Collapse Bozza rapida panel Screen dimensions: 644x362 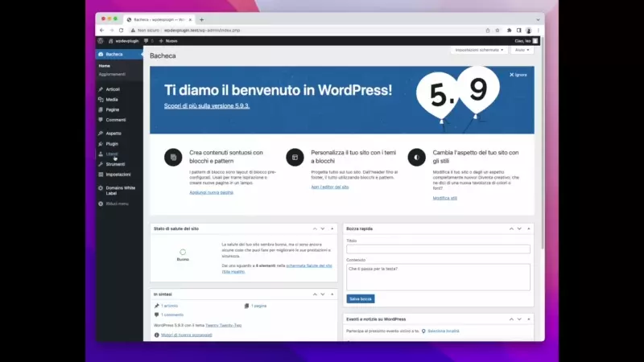[529, 228]
